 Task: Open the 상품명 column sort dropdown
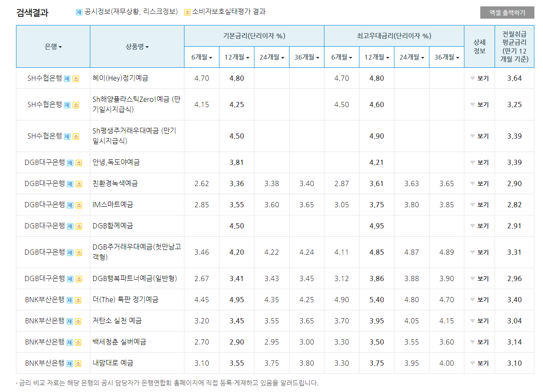pos(137,47)
